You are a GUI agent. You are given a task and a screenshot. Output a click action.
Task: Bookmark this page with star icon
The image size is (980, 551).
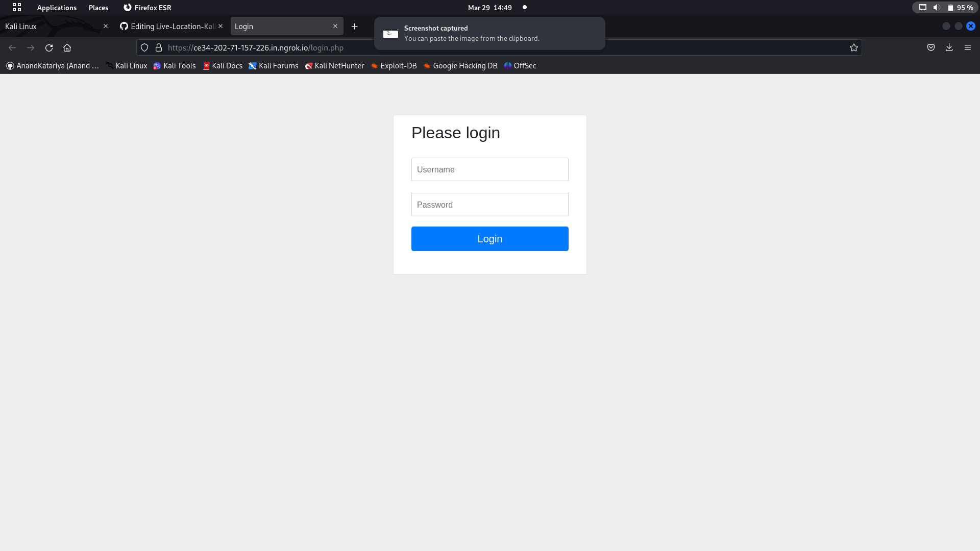point(853,47)
